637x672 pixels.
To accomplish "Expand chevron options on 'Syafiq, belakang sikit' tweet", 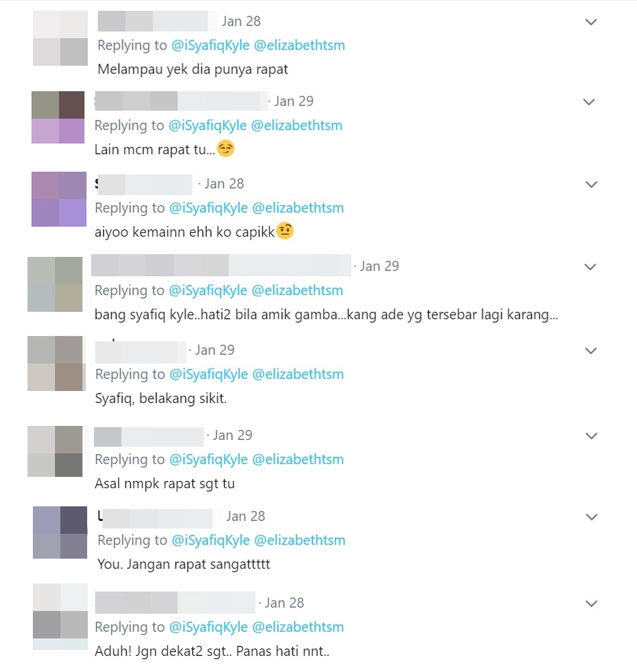I will point(591,351).
